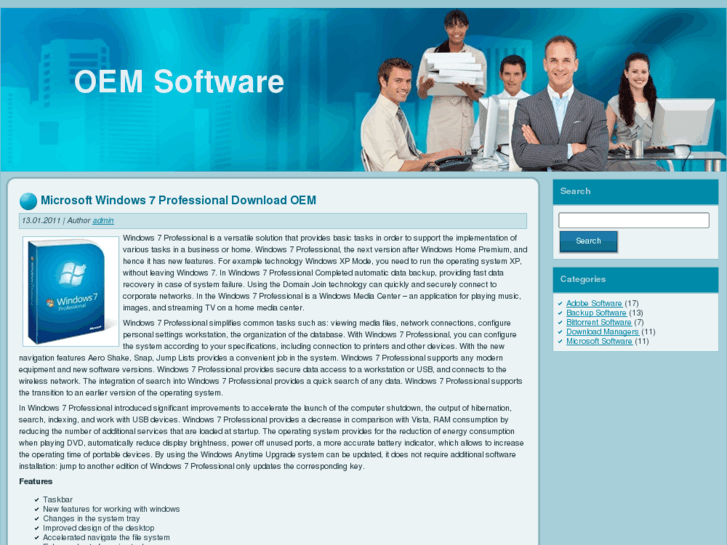Click the checkmark bullet beside Improved design of the desktop

click(x=37, y=528)
